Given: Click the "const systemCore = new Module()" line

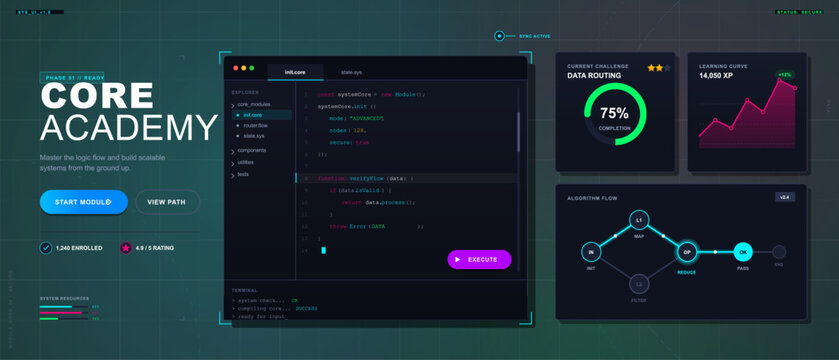Looking at the screenshot, I should [371, 95].
